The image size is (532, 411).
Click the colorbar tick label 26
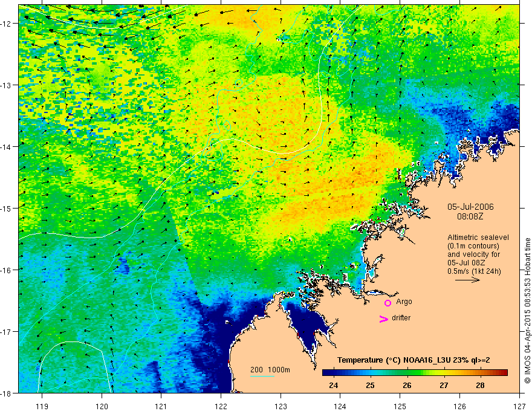click(x=407, y=385)
